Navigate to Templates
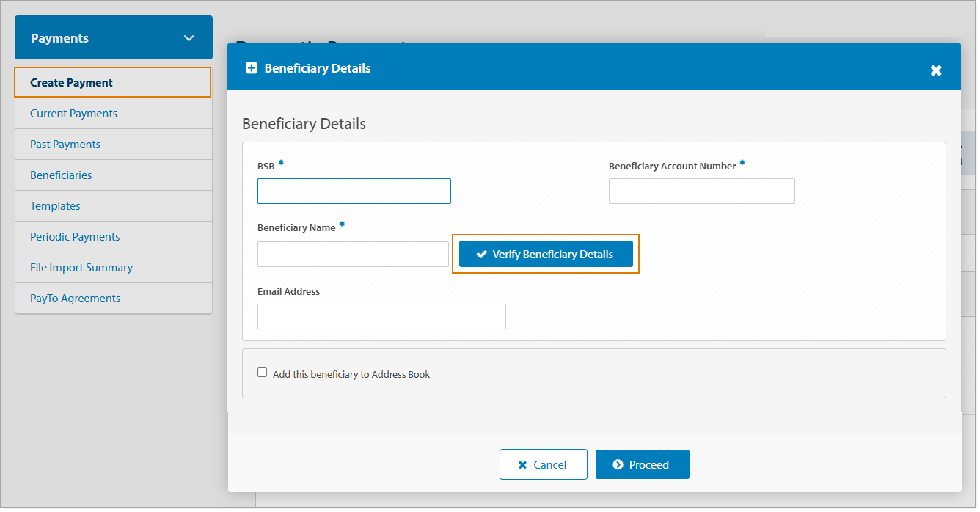The width and height of the screenshot is (980, 512). click(54, 205)
